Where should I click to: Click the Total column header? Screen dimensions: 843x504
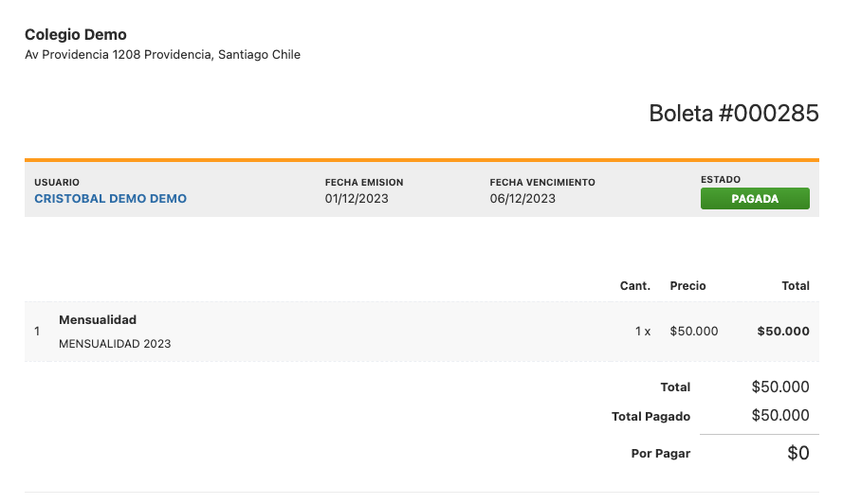click(x=796, y=286)
